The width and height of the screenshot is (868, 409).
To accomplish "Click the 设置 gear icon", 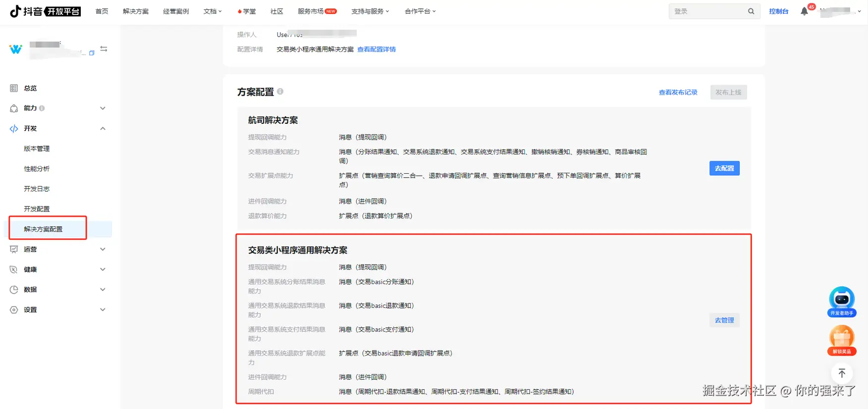I will 14,309.
